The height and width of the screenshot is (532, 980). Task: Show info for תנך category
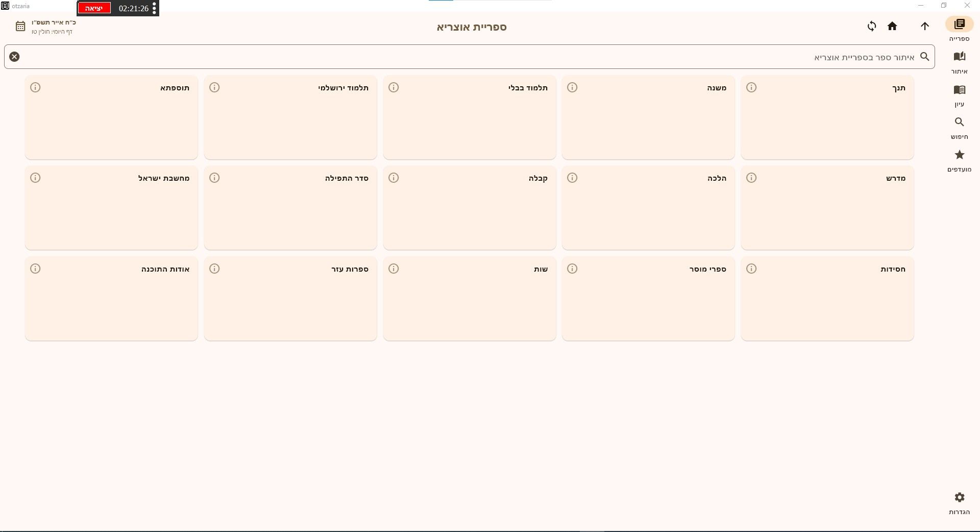click(751, 87)
